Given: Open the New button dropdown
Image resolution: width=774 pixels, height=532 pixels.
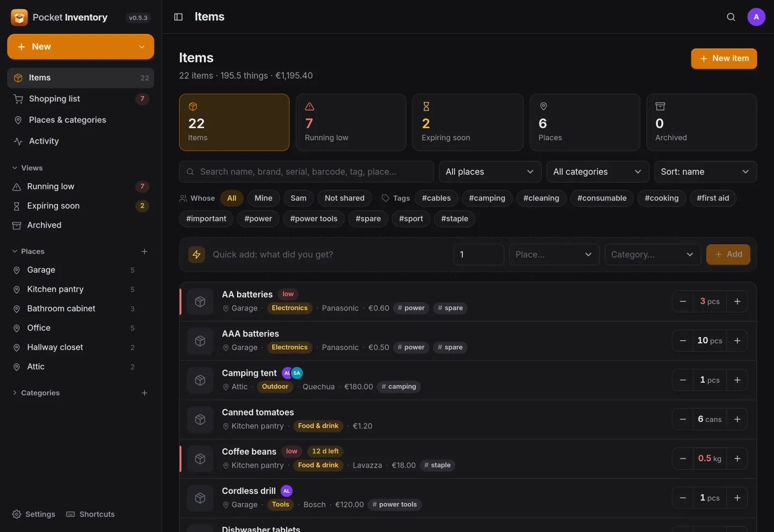Looking at the screenshot, I should 142,47.
